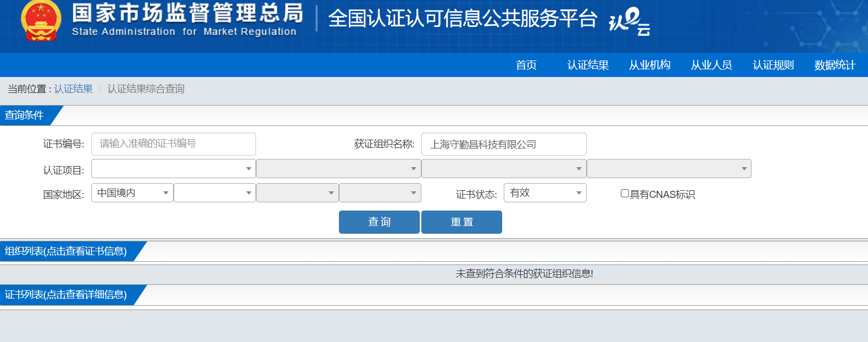Click the 组织列表 section header
This screenshot has height=342, width=868.
pos(66,251)
